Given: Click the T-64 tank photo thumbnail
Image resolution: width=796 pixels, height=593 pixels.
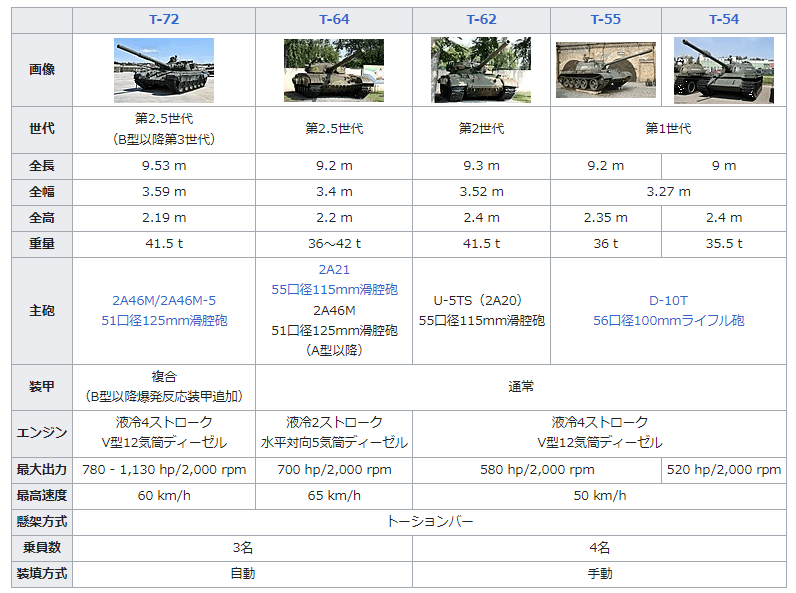Looking at the screenshot, I should click(x=334, y=70).
